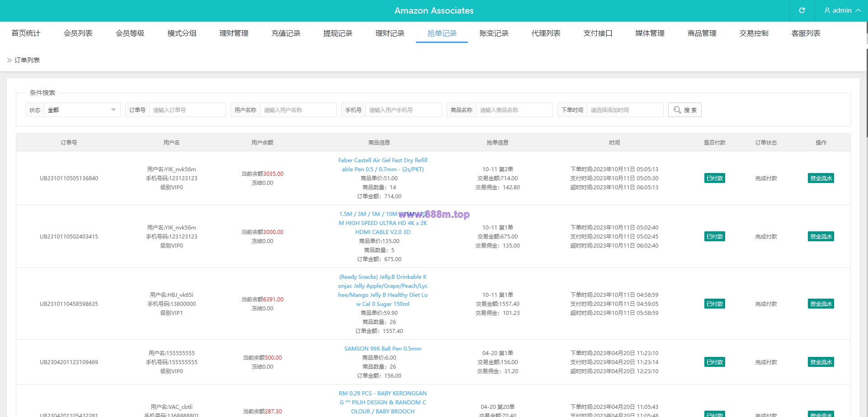Click 订单列表 breadcrumb text
This screenshot has width=868, height=417.
(27, 60)
